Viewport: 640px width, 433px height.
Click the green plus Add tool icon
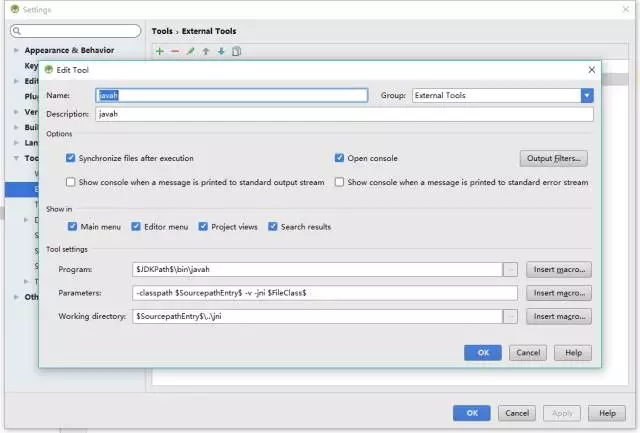(160, 51)
